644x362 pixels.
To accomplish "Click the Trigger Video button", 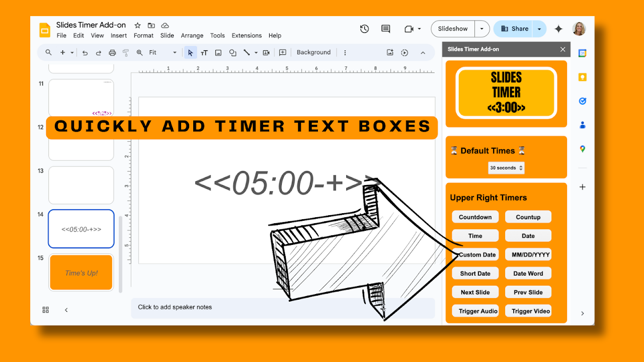I will 528,311.
